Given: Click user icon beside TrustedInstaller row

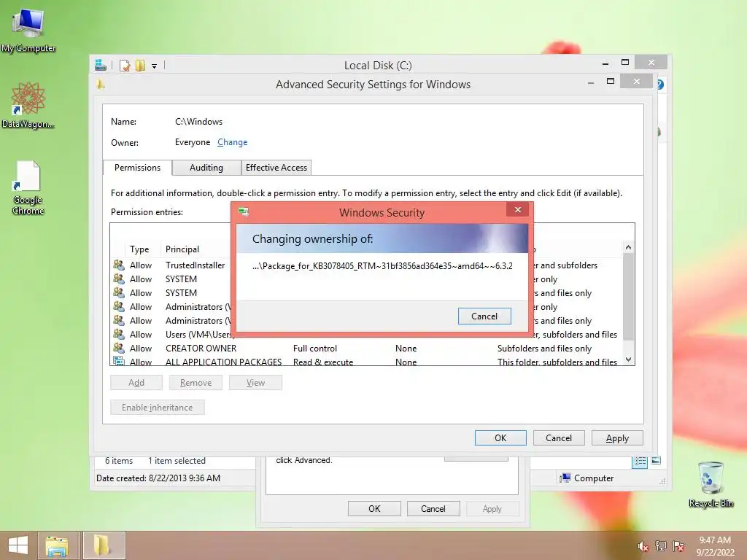Looking at the screenshot, I should pos(119,265).
